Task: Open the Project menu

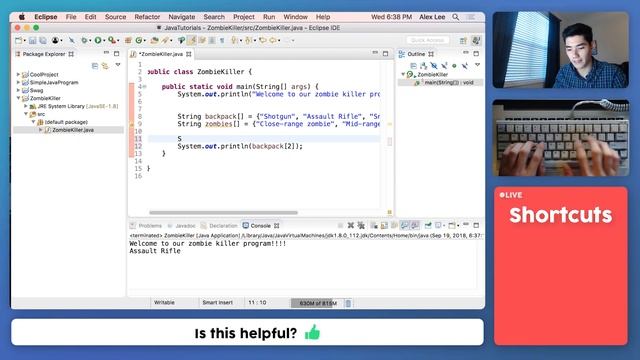Action: coord(243,17)
